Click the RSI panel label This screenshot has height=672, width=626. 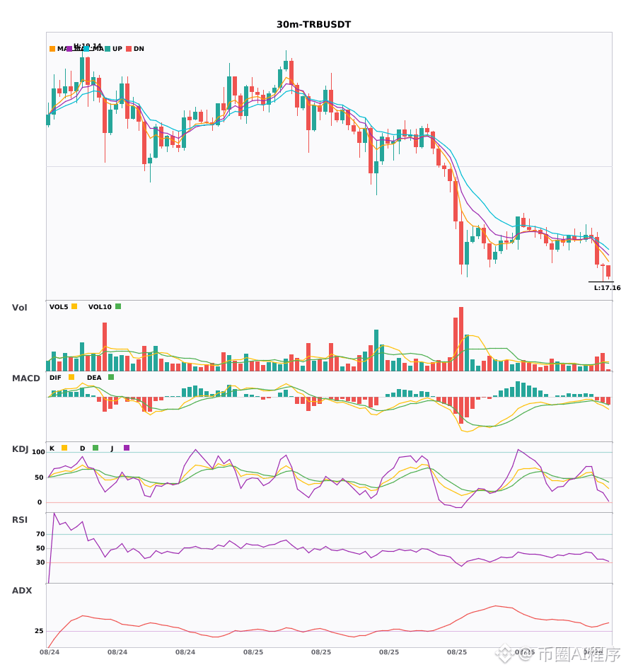click(20, 520)
